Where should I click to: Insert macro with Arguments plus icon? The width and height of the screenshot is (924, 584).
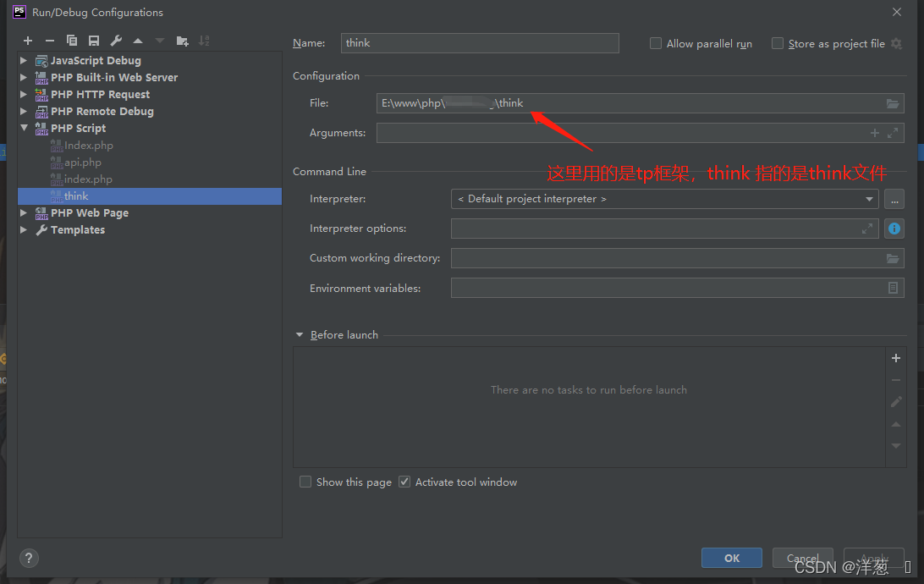tap(875, 133)
